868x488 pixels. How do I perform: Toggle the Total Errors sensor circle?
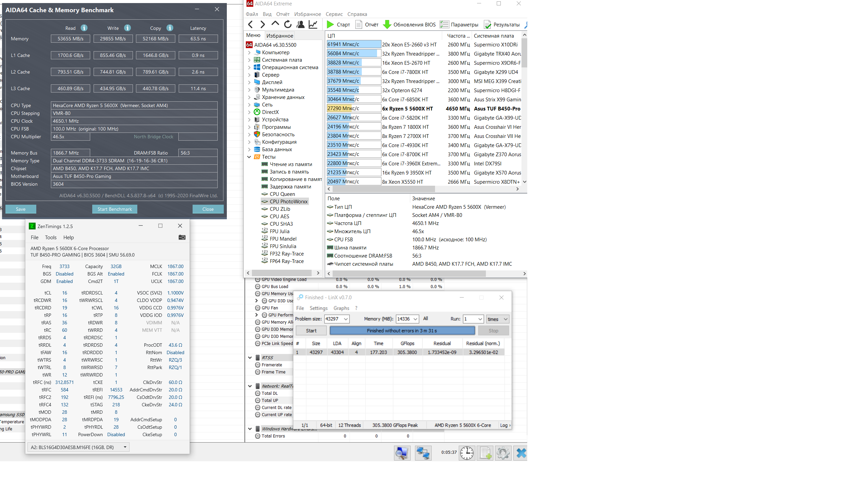tap(258, 436)
